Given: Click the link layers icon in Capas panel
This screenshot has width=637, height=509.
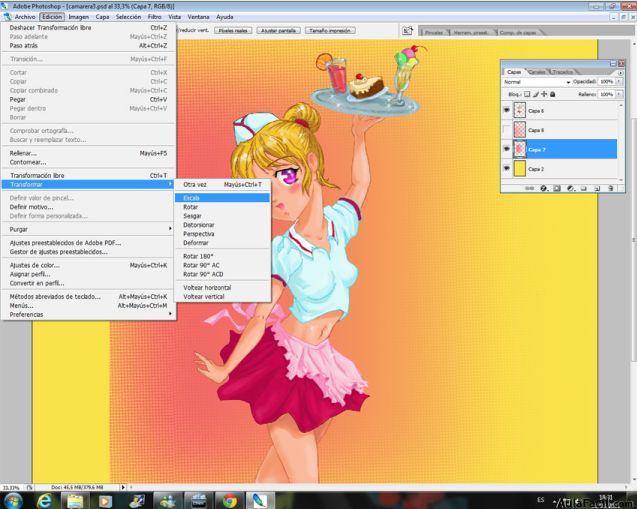Looking at the screenshot, I should (x=529, y=188).
